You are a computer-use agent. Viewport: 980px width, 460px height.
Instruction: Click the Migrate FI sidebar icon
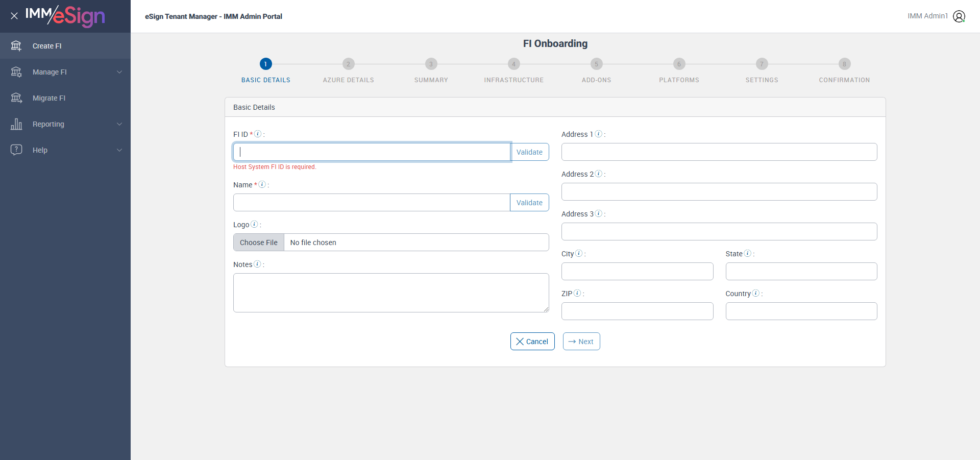16,98
